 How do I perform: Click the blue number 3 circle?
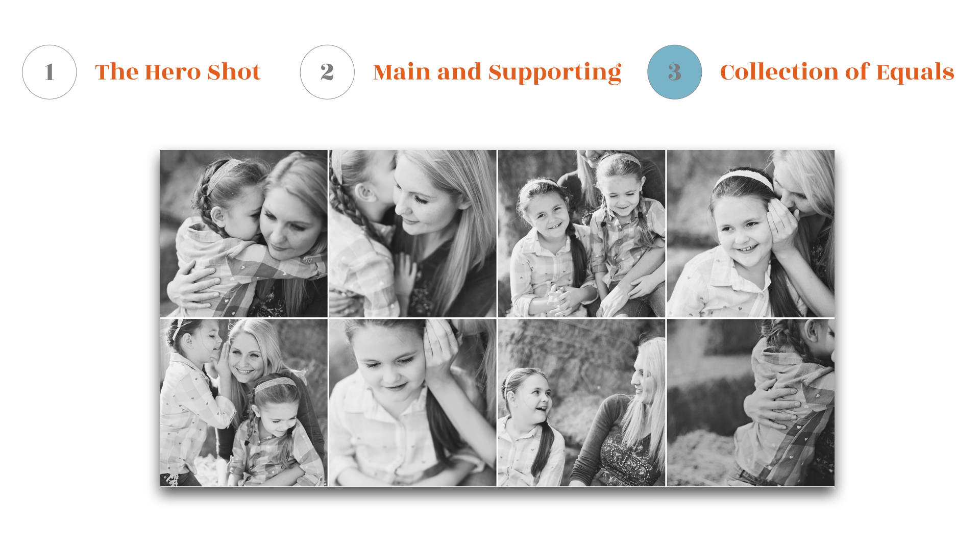coord(674,72)
